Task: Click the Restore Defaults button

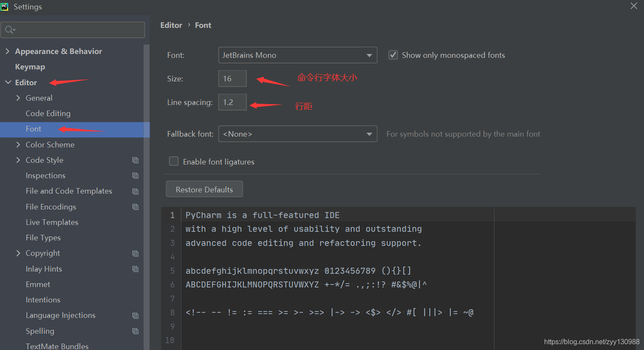Action: coord(204,189)
